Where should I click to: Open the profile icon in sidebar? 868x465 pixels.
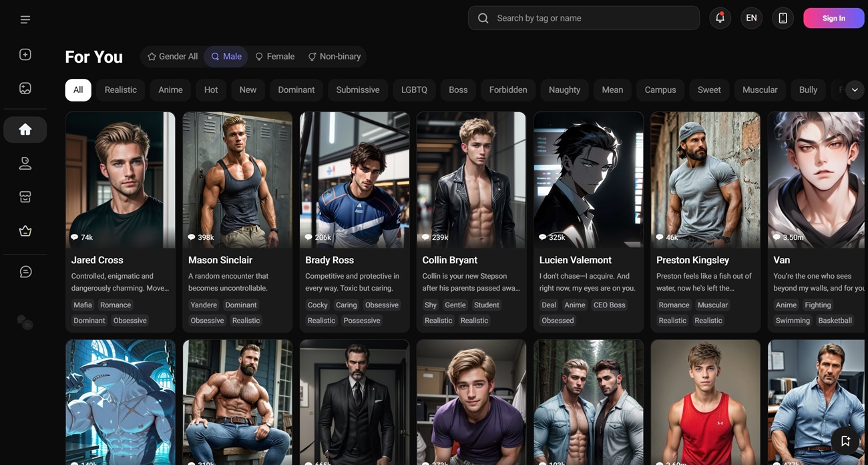pyautogui.click(x=25, y=163)
